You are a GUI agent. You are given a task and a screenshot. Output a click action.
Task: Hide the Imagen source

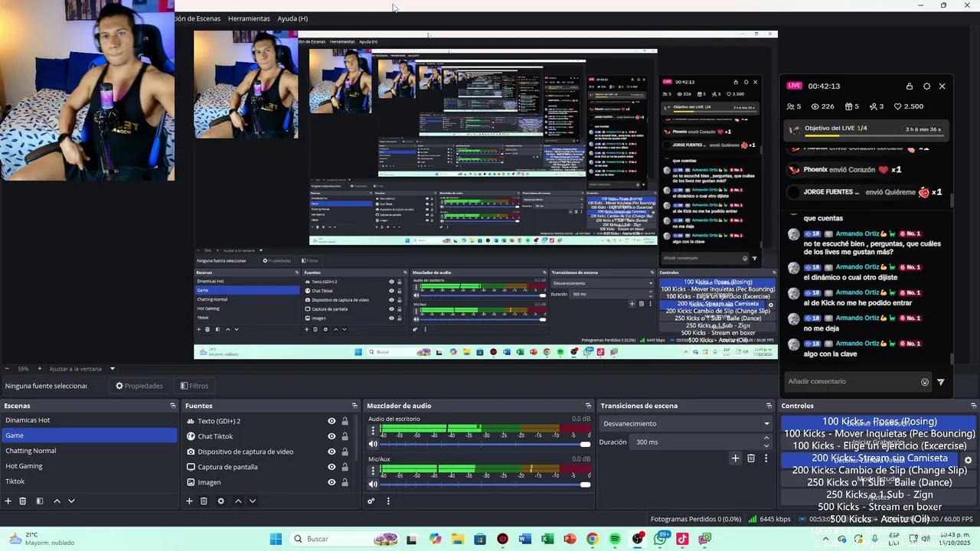click(x=332, y=482)
